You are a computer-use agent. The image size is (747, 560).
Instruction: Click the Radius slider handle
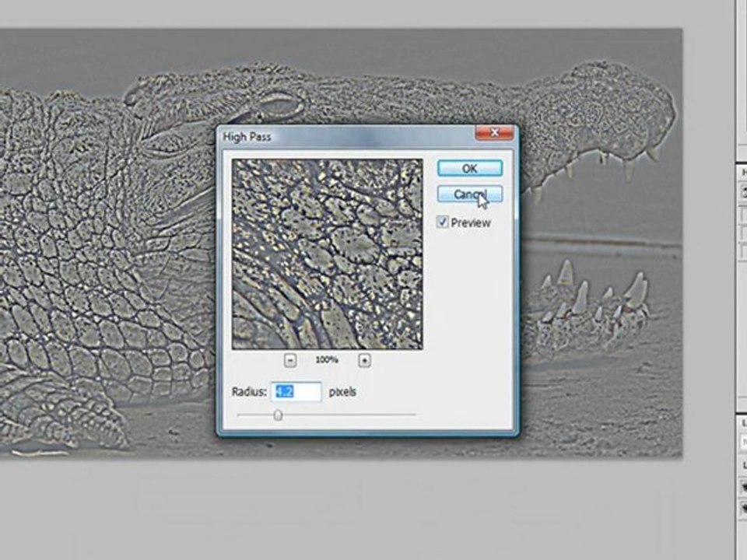[x=278, y=415]
